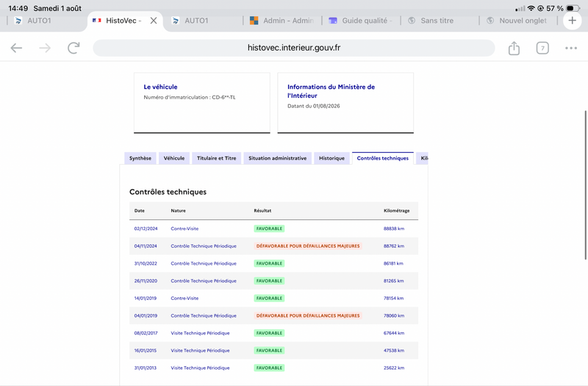The width and height of the screenshot is (588, 386).
Task: Click Contre-Visite in the 14/01/2019 row
Action: click(184, 299)
